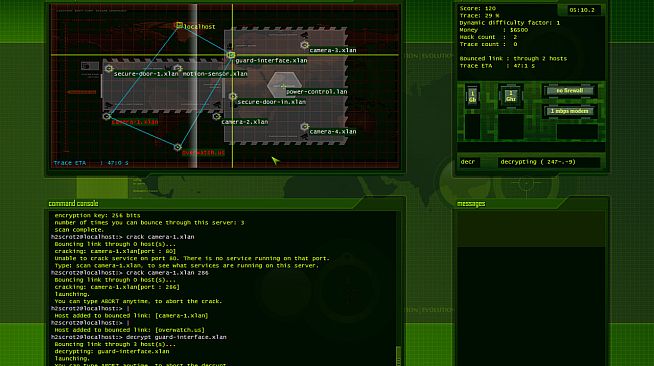The width and height of the screenshot is (654, 366).
Task: Click the Dynamic difficulty factor line
Action: click(x=510, y=23)
